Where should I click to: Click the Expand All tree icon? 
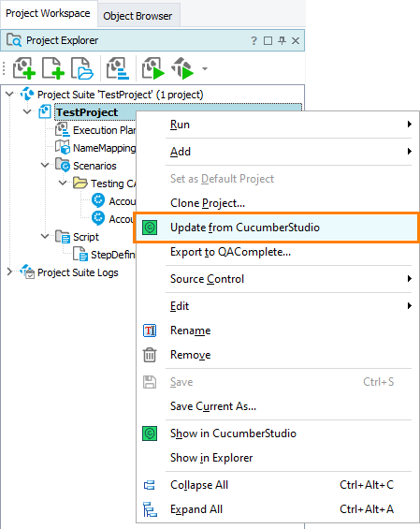[150, 509]
